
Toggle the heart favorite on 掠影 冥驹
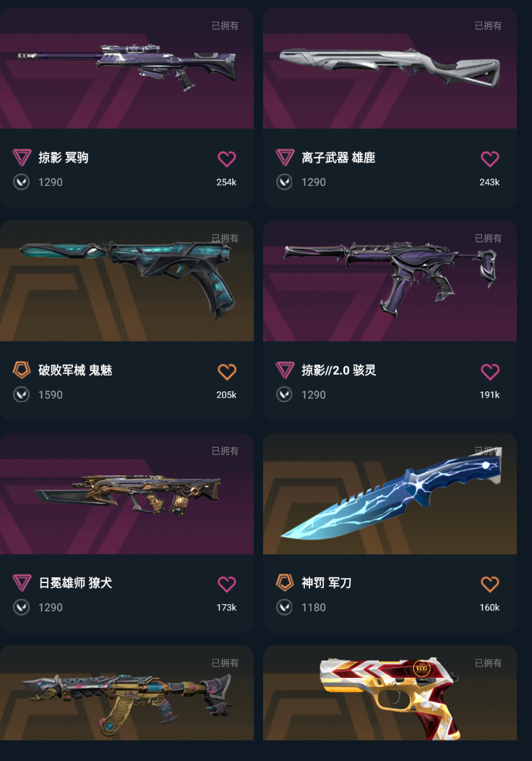(x=226, y=158)
